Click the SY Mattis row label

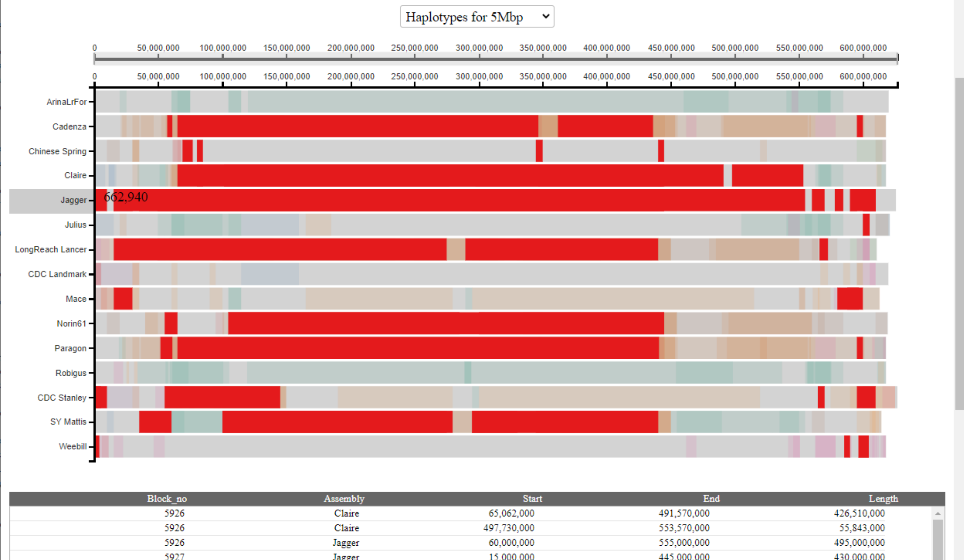[x=68, y=421]
